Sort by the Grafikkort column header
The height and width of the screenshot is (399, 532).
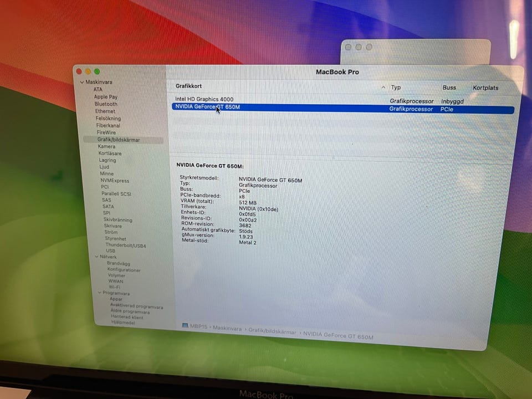188,86
